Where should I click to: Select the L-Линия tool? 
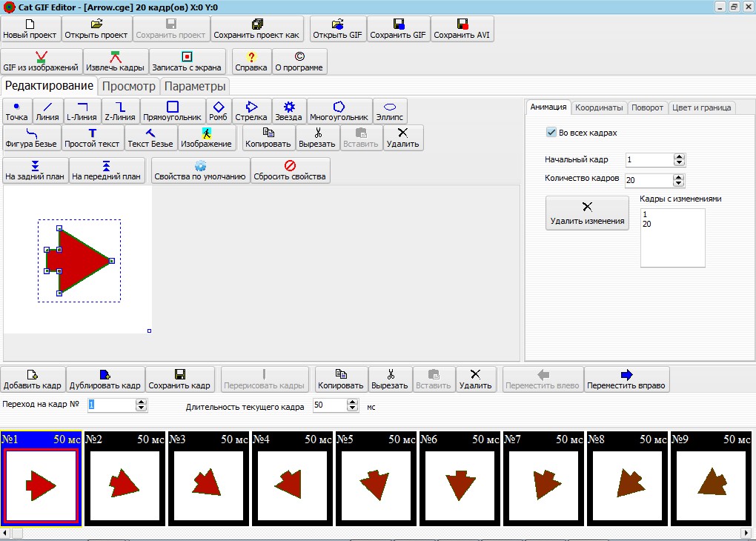click(x=82, y=111)
